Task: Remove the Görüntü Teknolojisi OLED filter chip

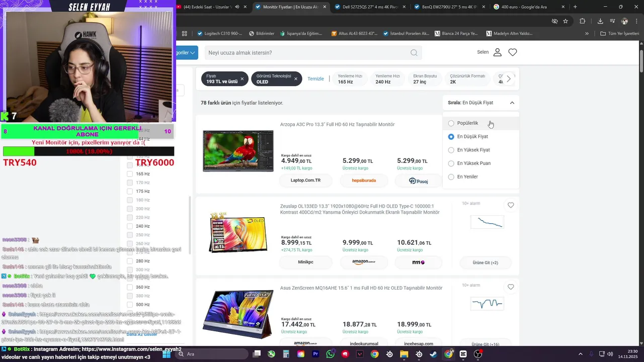Action: [x=296, y=79]
